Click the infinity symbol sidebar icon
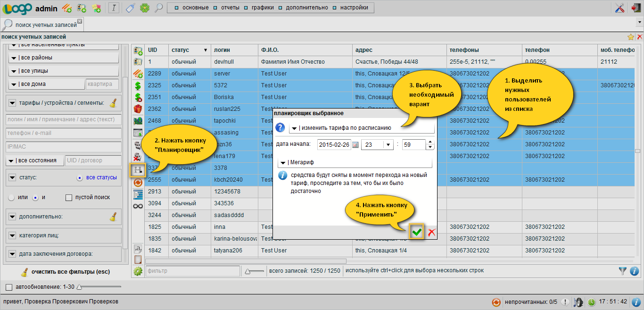The height and width of the screenshot is (310, 644). 138,206
